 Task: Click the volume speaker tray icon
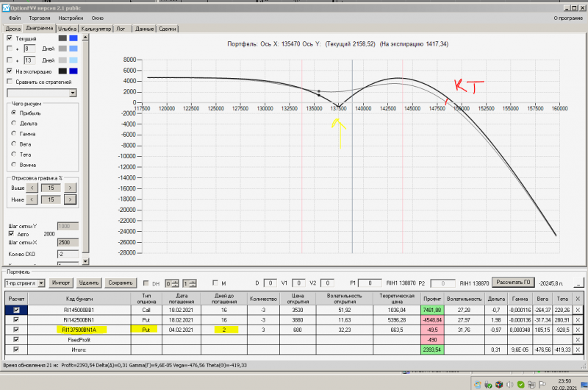coord(509,384)
